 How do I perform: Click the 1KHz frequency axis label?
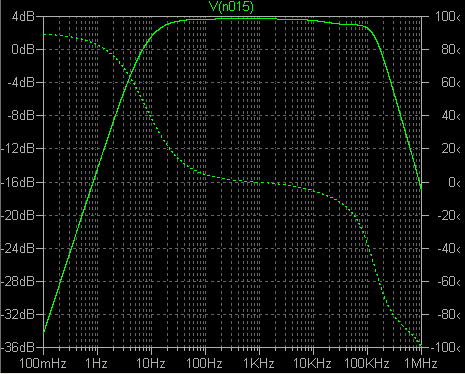pos(259,363)
